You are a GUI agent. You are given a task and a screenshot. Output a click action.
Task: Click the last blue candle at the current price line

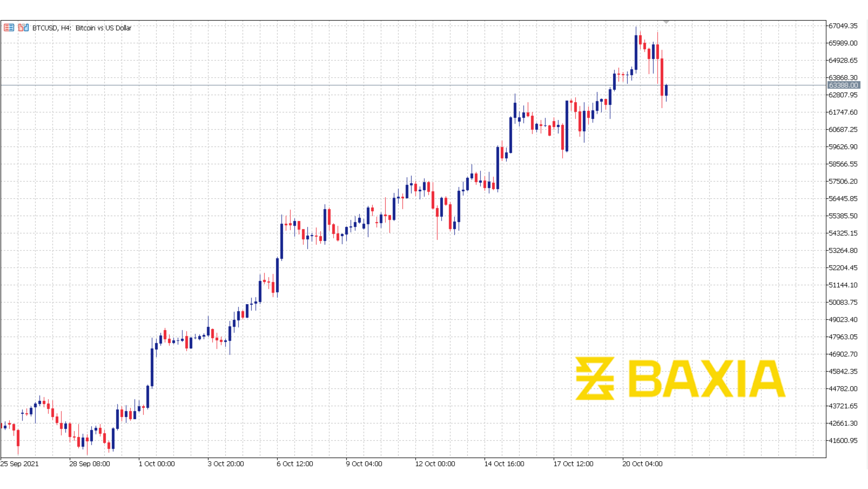pos(666,90)
